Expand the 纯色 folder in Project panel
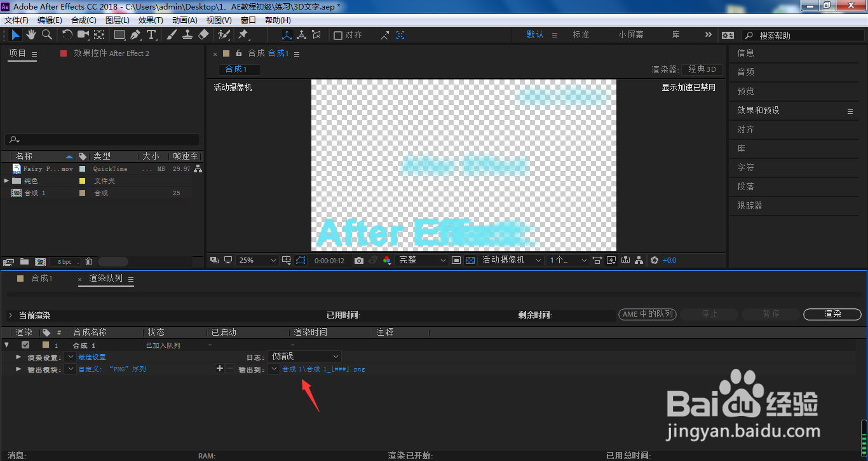Screen dimensions: 868x461 [x=6, y=181]
